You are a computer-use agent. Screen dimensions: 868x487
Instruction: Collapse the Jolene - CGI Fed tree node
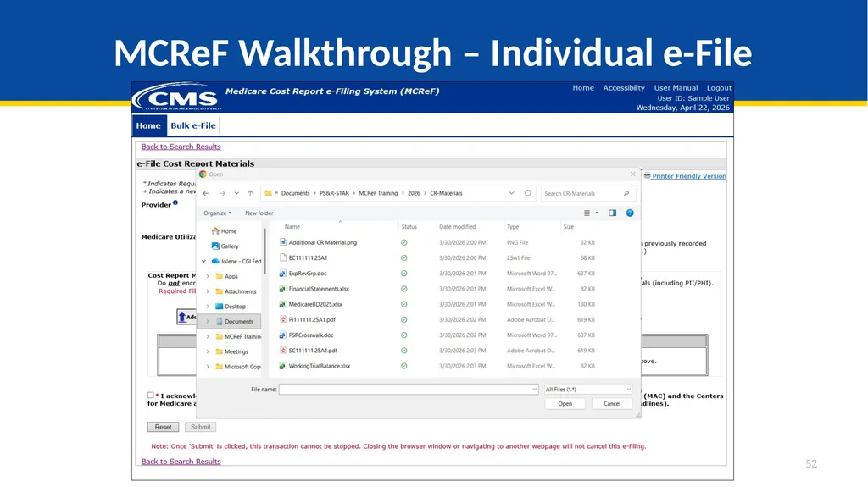[203, 261]
